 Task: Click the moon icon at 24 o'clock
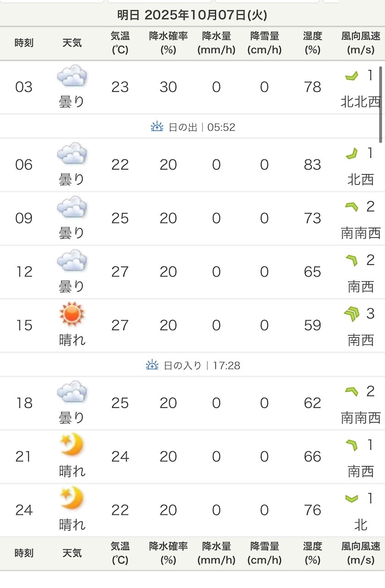coord(72,499)
